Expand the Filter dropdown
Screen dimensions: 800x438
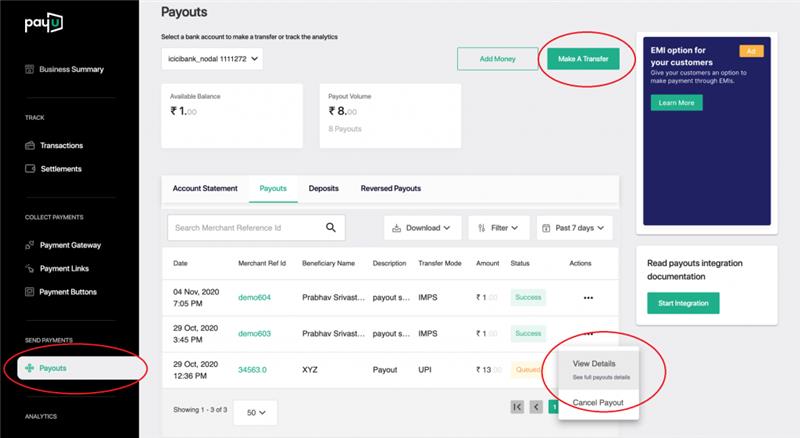pyautogui.click(x=498, y=228)
